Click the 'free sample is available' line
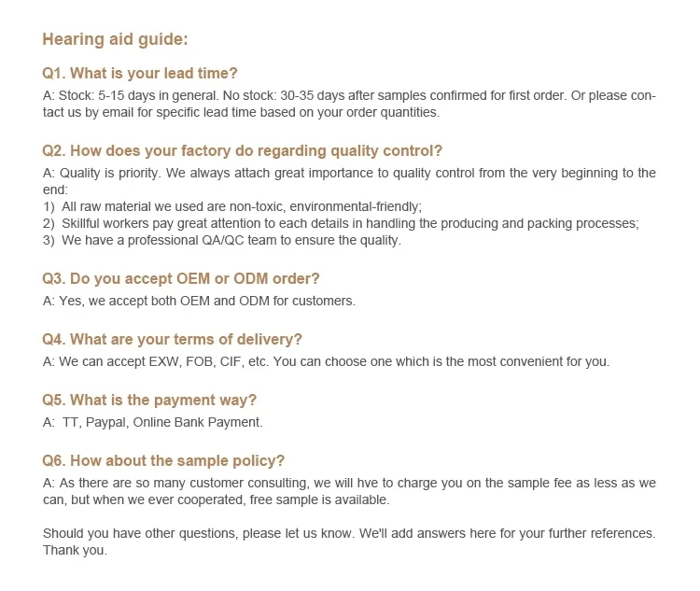Screen dimensions: 700x591 coord(217,500)
